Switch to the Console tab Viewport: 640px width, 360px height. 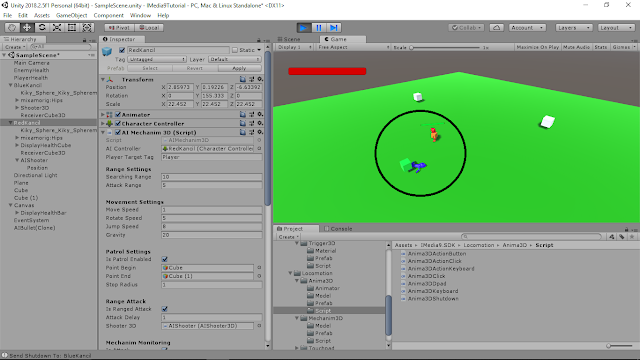point(338,229)
